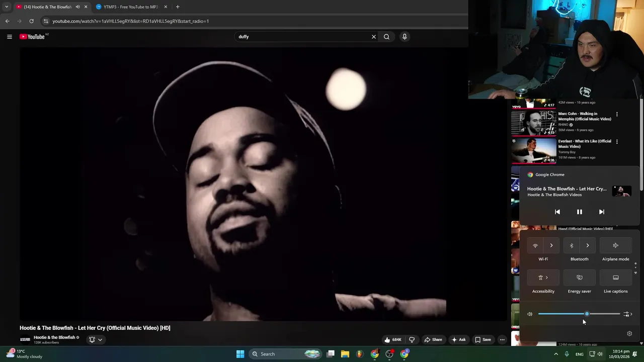Screen dimensions: 644x362
Task: Toggle Live captions
Action: tap(616, 278)
